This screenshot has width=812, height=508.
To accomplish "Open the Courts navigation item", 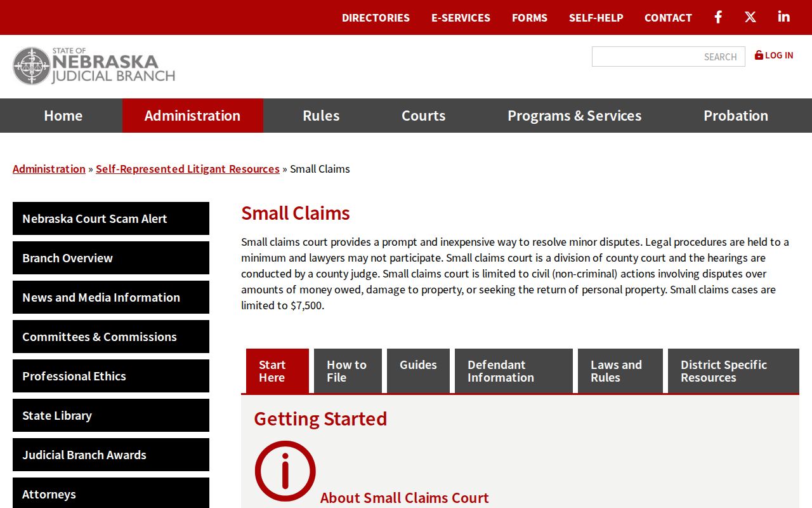I will (423, 116).
